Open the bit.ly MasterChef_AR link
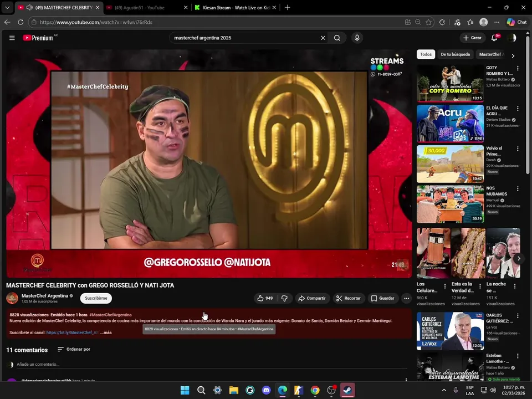The width and height of the screenshot is (532, 399). [72, 332]
